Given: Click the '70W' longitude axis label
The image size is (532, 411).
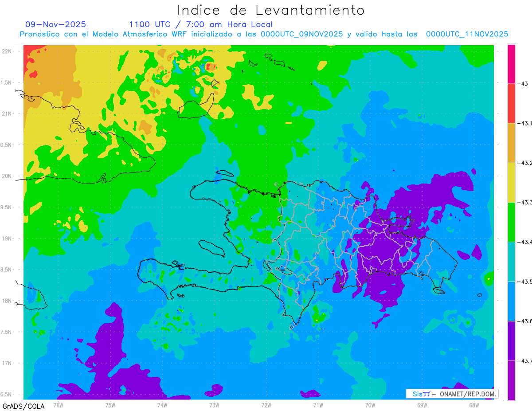Looking at the screenshot, I should tap(370, 405).
